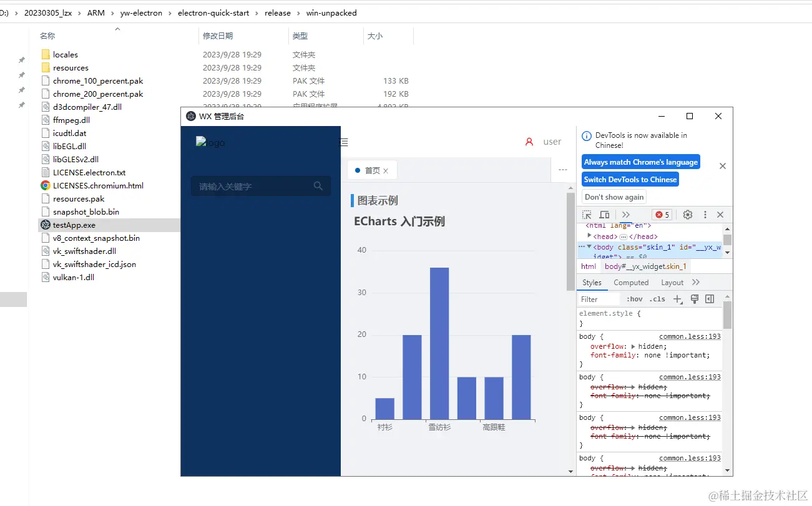
Task: Add a new style rule with plus icon
Action: (678, 299)
